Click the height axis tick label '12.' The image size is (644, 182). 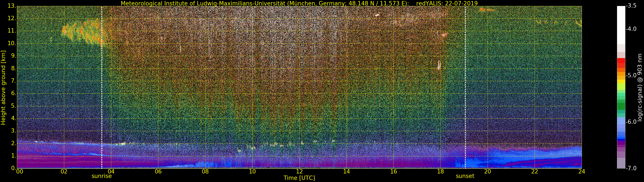12,18
